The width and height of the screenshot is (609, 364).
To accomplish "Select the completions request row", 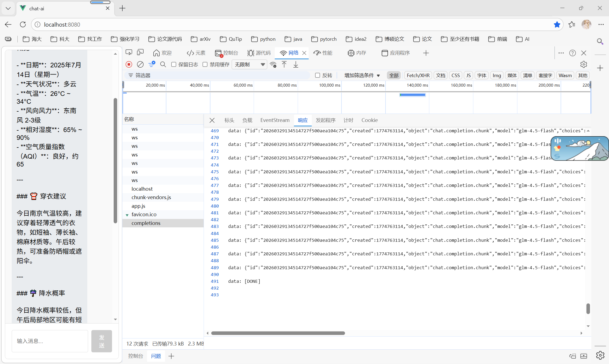I will 146,223.
